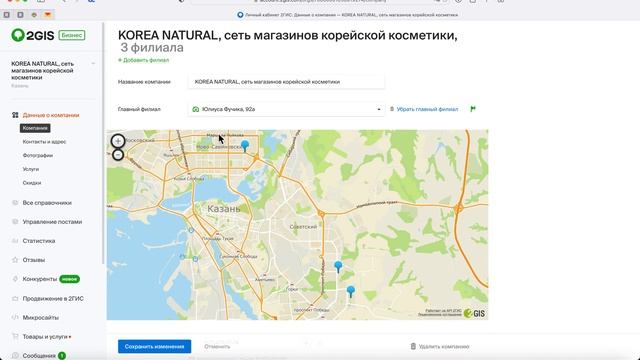640x360 pixels.
Task: Click the green новое badge
Action: tap(69, 279)
